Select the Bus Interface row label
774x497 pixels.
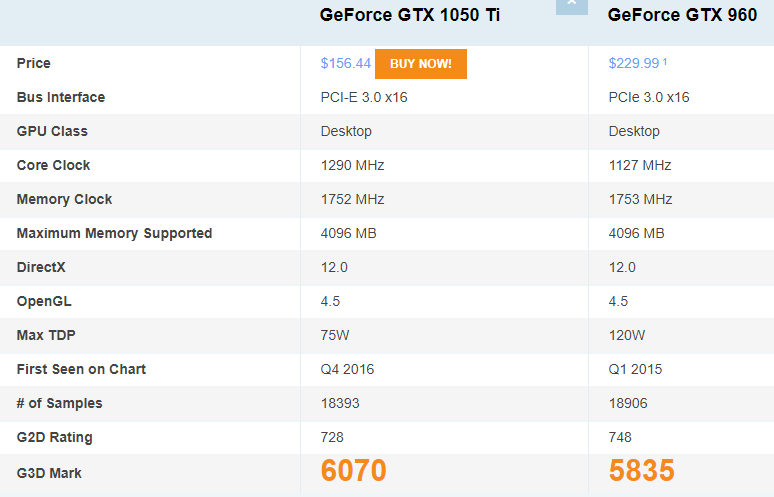pyautogui.click(x=61, y=97)
